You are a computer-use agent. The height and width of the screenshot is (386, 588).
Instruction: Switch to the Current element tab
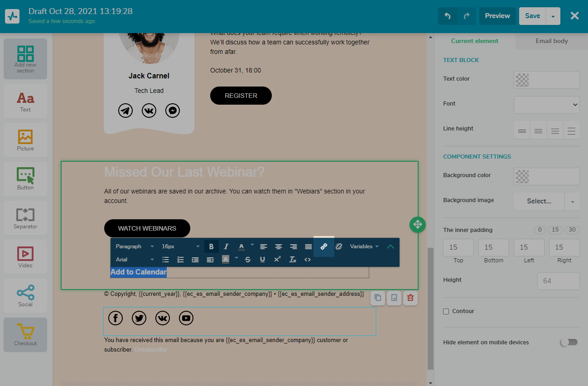click(475, 41)
